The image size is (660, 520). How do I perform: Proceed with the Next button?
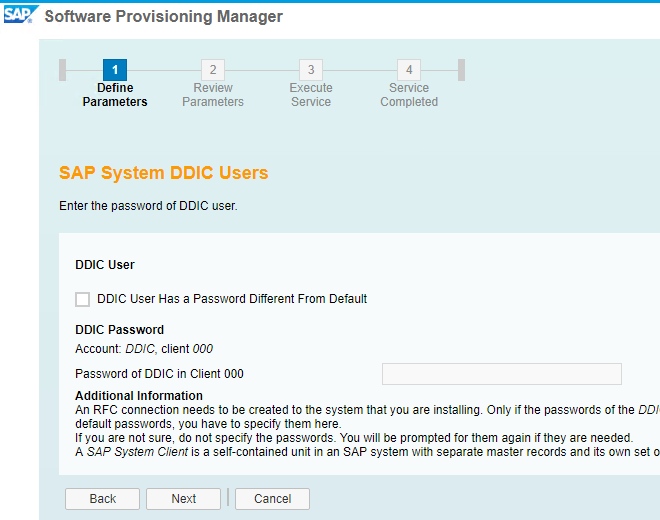(x=184, y=499)
